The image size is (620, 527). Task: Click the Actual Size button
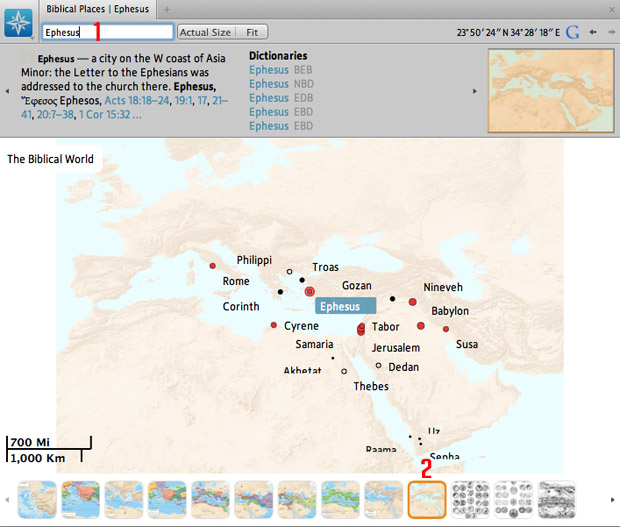coord(205,32)
